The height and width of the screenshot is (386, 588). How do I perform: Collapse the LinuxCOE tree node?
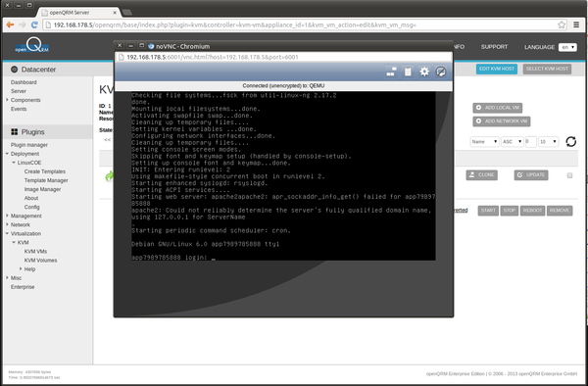(14, 163)
